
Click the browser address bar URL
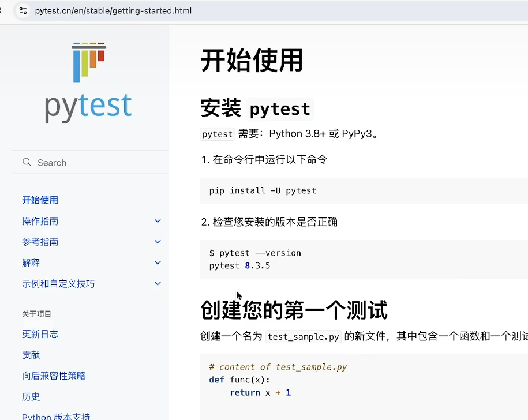113,11
